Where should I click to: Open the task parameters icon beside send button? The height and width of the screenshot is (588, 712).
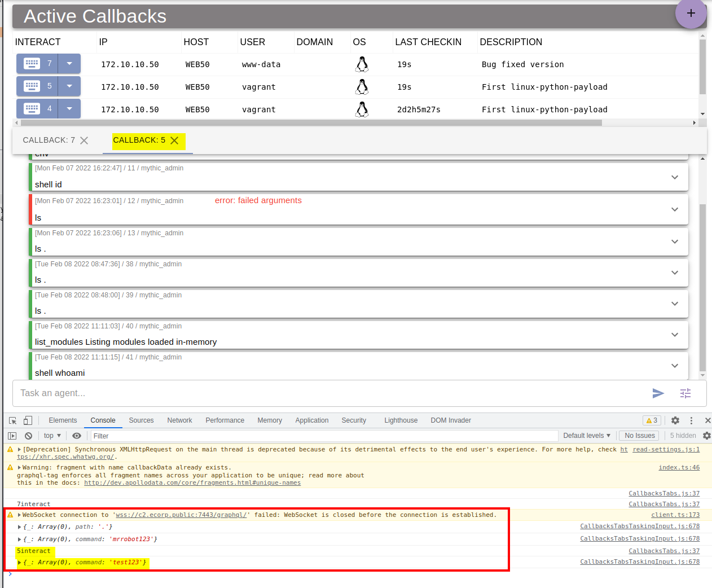click(685, 393)
